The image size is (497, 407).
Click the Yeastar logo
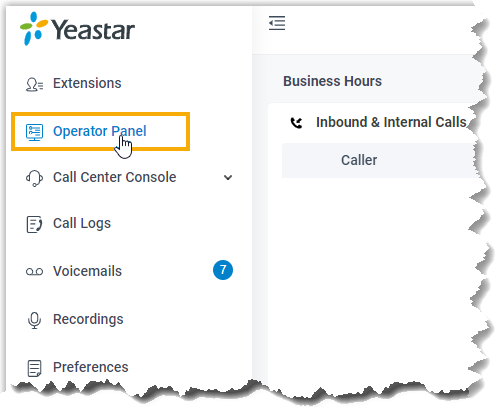[x=77, y=29]
